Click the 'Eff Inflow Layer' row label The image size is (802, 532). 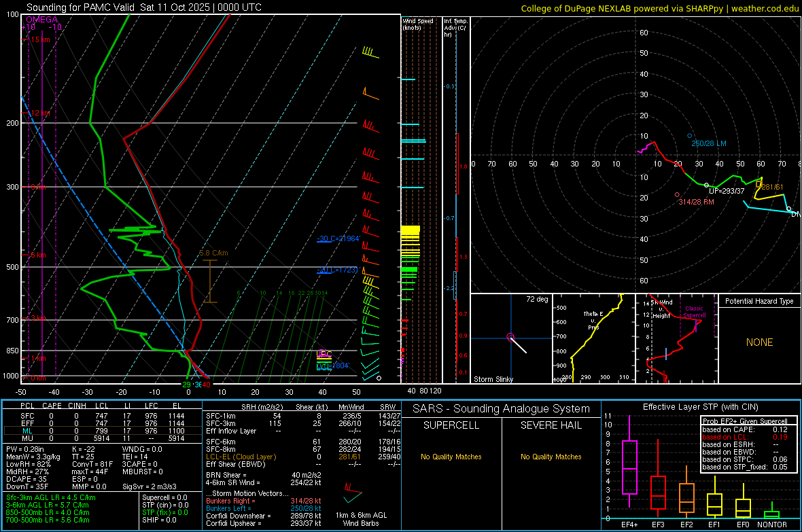pos(231,431)
